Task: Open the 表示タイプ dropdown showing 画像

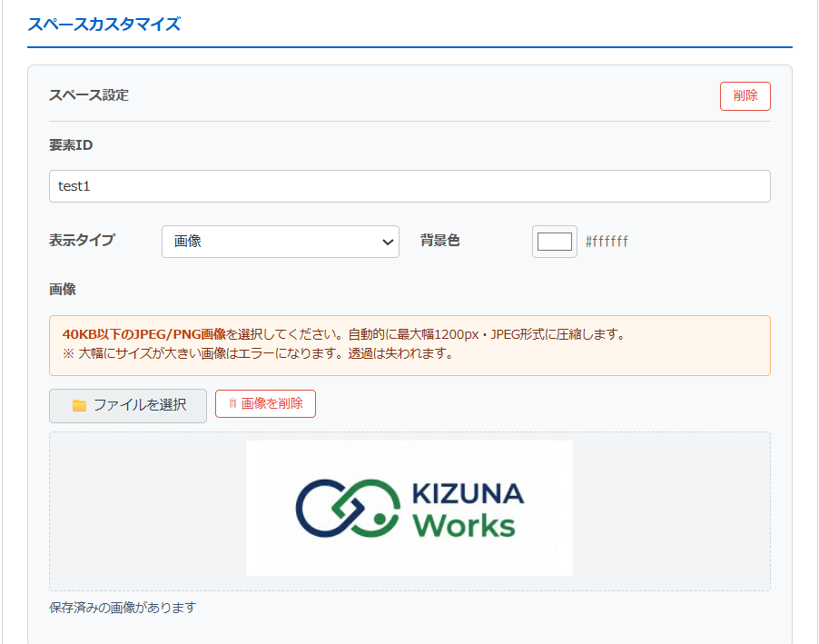Action: [281, 242]
